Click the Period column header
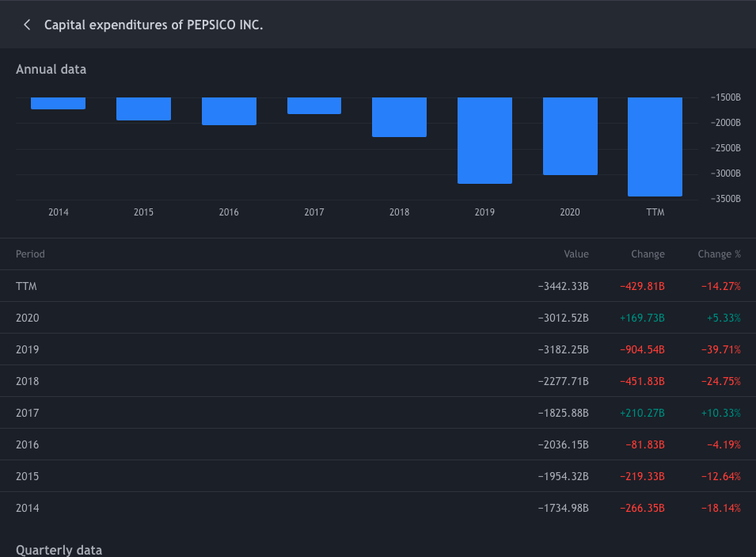 click(30, 254)
